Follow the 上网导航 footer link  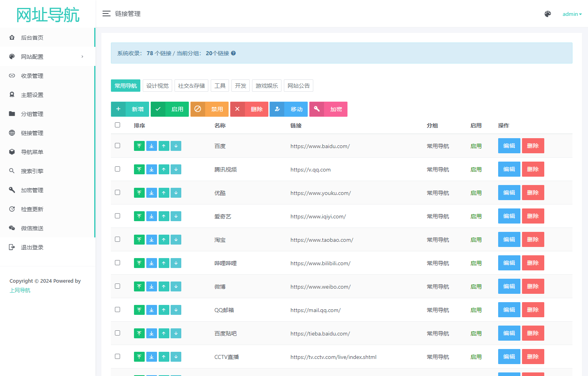tap(20, 290)
